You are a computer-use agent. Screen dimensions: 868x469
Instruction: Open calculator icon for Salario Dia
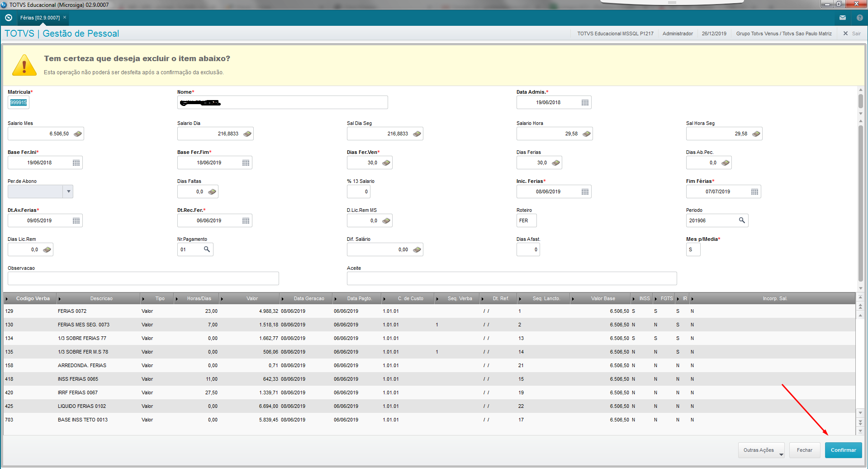pos(247,134)
